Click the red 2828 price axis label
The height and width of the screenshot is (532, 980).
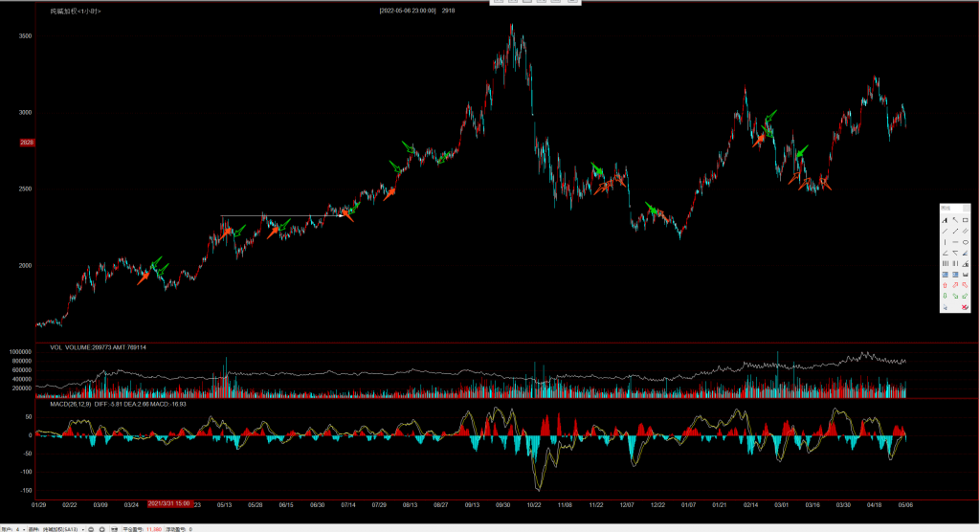[27, 143]
